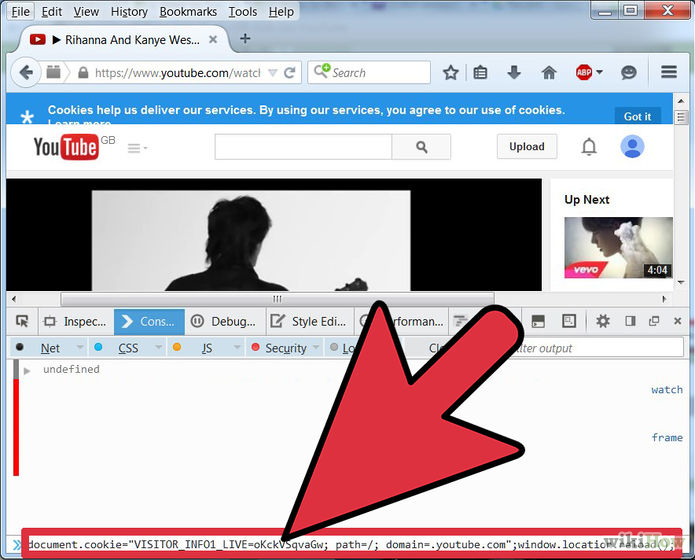Screen dimensions: 695x560
Task: Open the frame source link in console
Action: click(667, 438)
